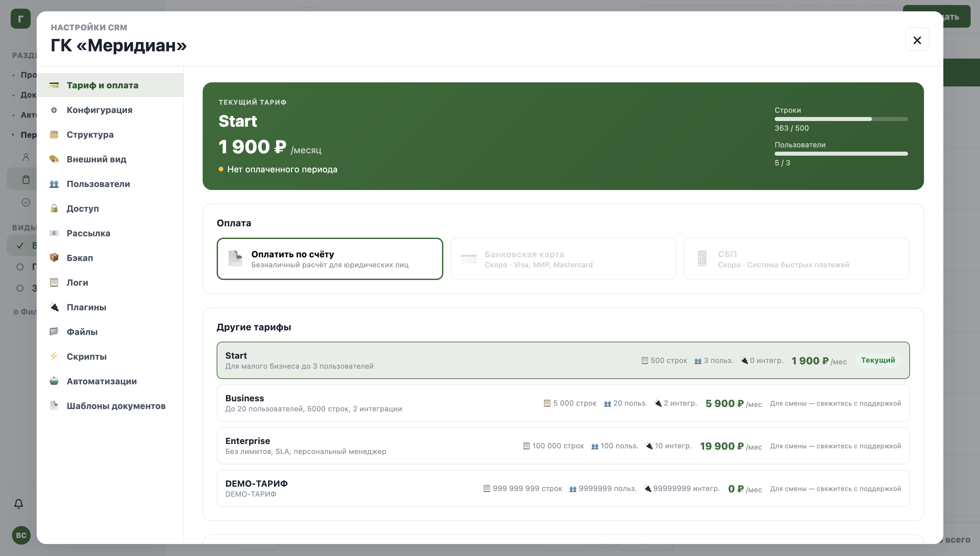Click the invoice document icon in Оплатить по счёту
This screenshot has width=980, height=556.
point(235,259)
